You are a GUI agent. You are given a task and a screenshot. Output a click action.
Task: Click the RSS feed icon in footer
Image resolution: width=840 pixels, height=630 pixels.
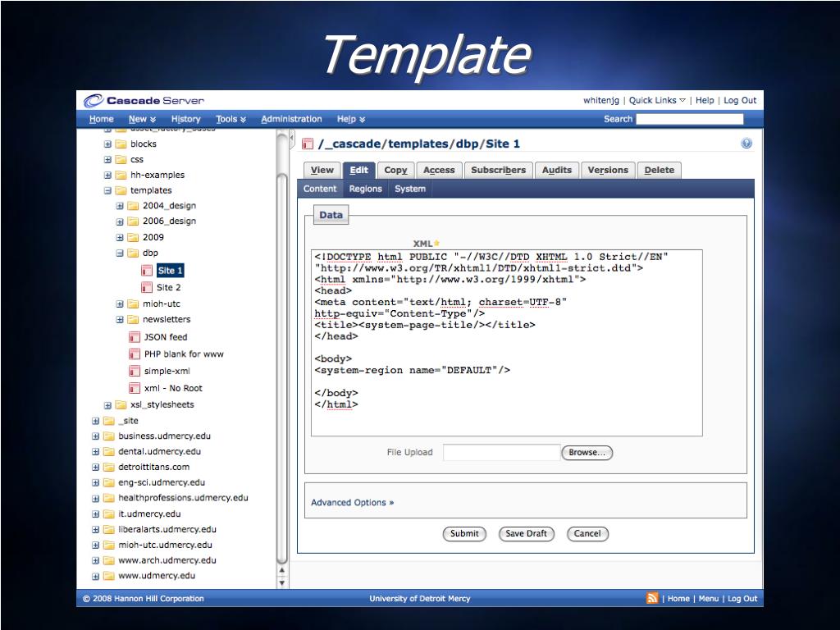pos(652,598)
